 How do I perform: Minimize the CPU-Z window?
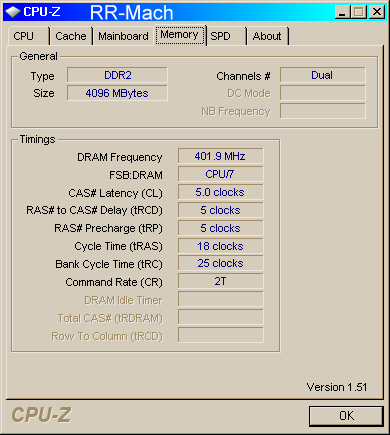coord(342,12)
